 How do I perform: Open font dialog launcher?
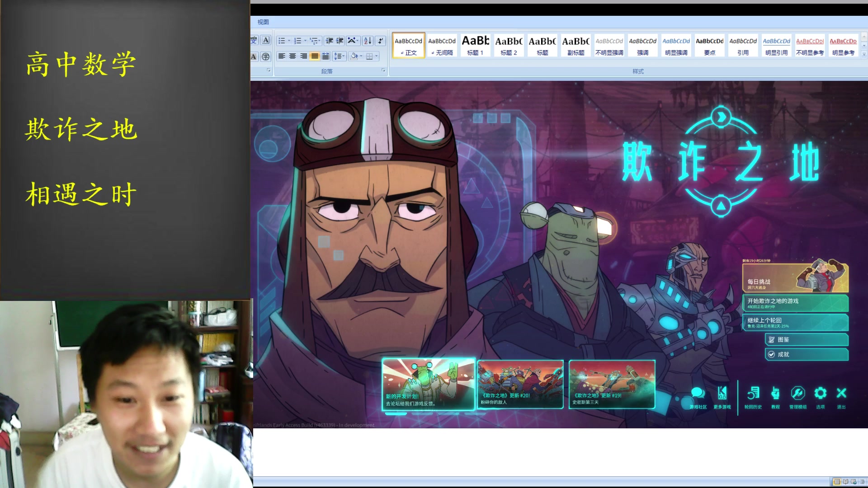click(x=269, y=70)
